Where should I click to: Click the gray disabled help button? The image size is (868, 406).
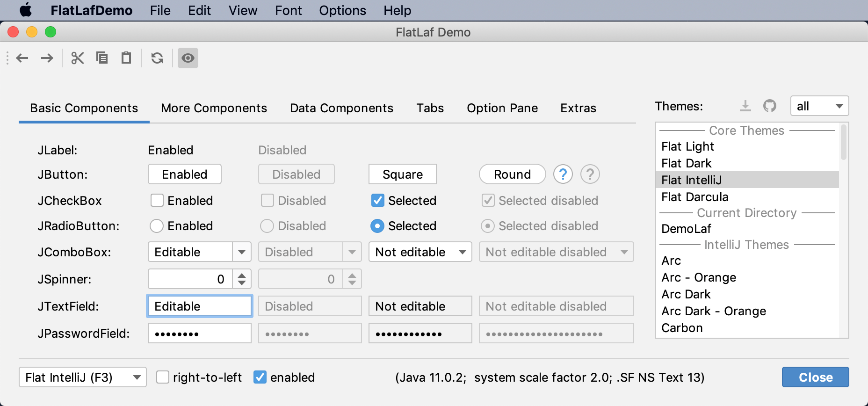590,174
